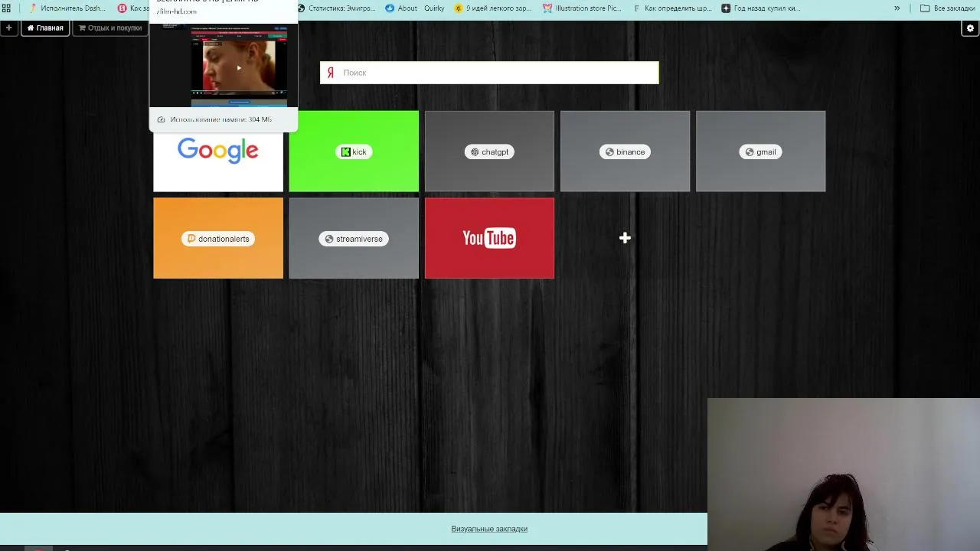This screenshot has width=980, height=551.
Task: Click the Yandex 'Я' logo in search box
Action: (x=331, y=73)
